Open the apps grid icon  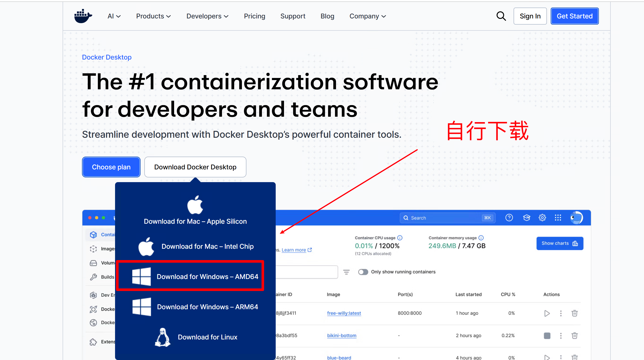pyautogui.click(x=558, y=218)
